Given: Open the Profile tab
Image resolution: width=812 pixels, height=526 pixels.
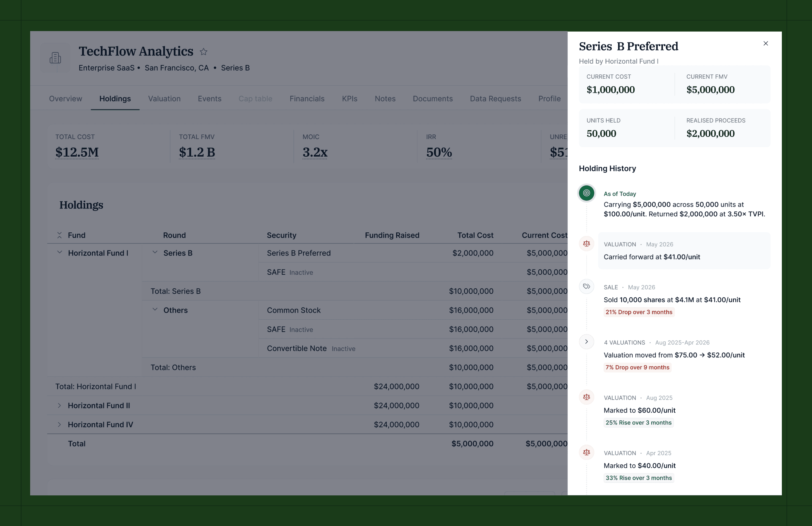Looking at the screenshot, I should point(549,99).
